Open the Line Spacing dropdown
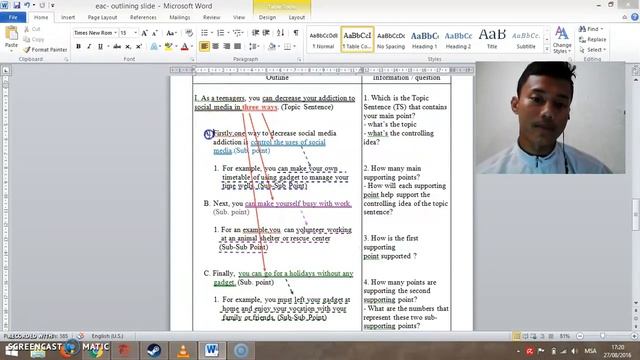640x360 pixels. [x=254, y=47]
